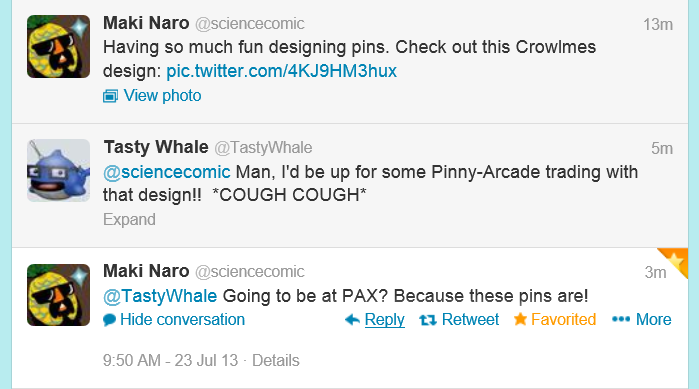Viewport: 699px width, 389px height.
Task: Open the pic.twitter.com/4KJ9HM3hux link
Action: tap(281, 71)
